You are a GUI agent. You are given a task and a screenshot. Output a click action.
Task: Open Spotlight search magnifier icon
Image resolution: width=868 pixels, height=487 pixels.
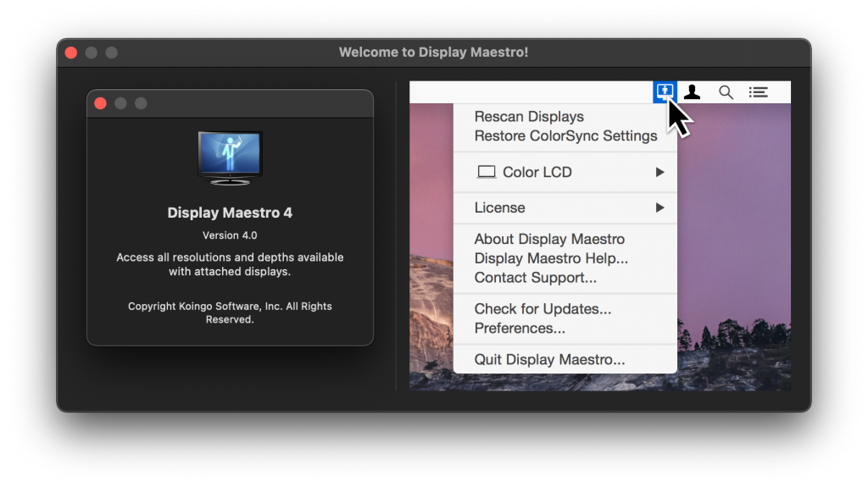pos(726,92)
